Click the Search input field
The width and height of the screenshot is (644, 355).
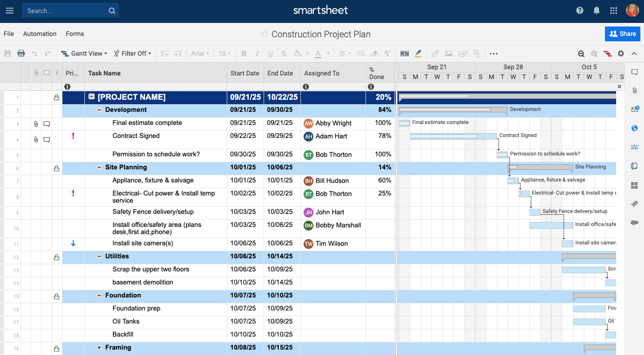[x=65, y=11]
